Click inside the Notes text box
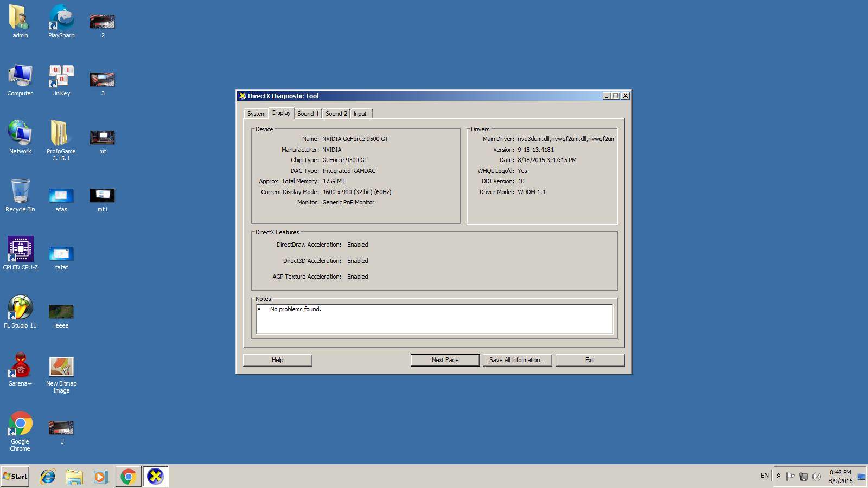This screenshot has height=488, width=868. pos(434,319)
